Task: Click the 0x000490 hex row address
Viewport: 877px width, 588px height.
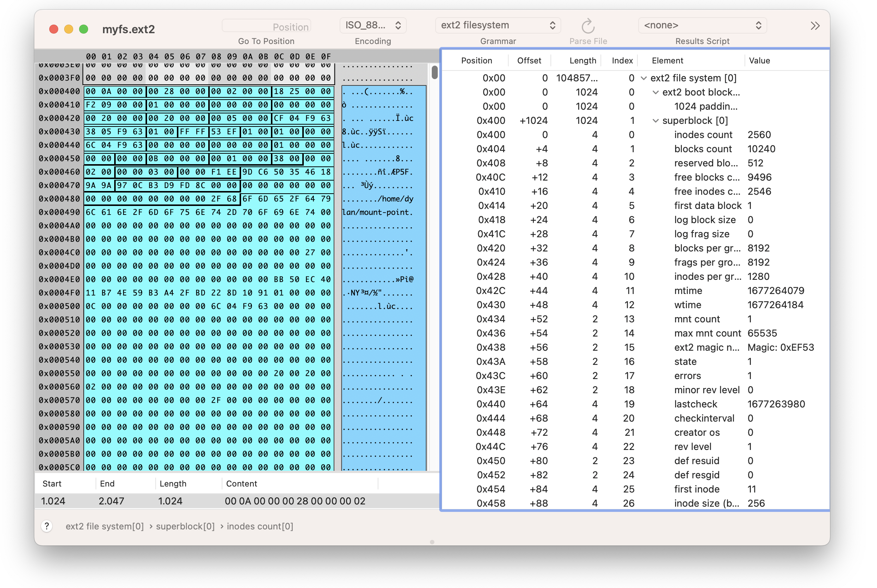Action: pyautogui.click(x=59, y=212)
